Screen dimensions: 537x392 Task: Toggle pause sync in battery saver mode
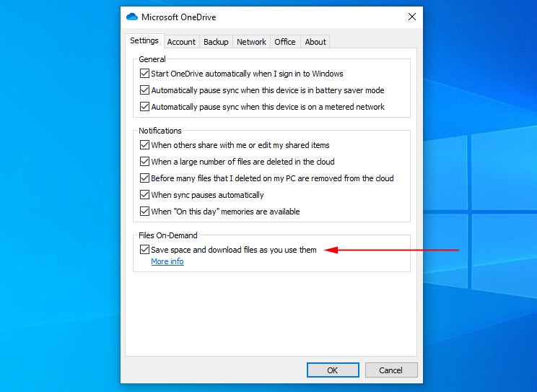[144, 90]
